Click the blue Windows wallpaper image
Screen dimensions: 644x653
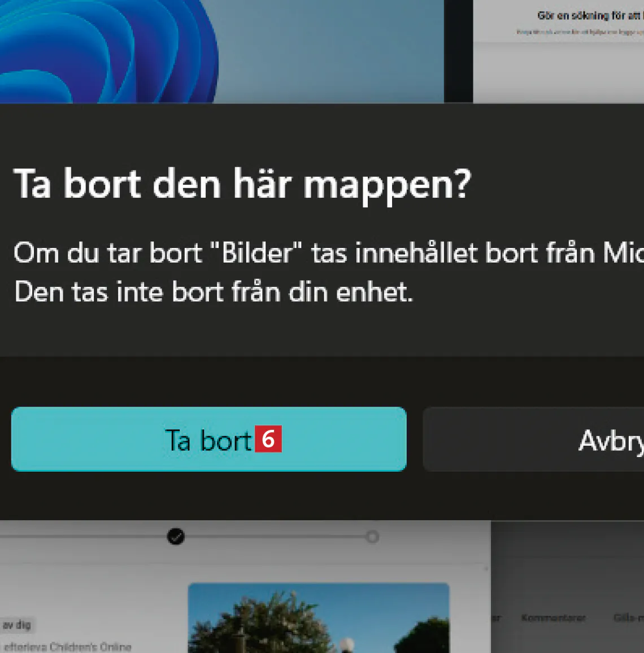click(221, 51)
